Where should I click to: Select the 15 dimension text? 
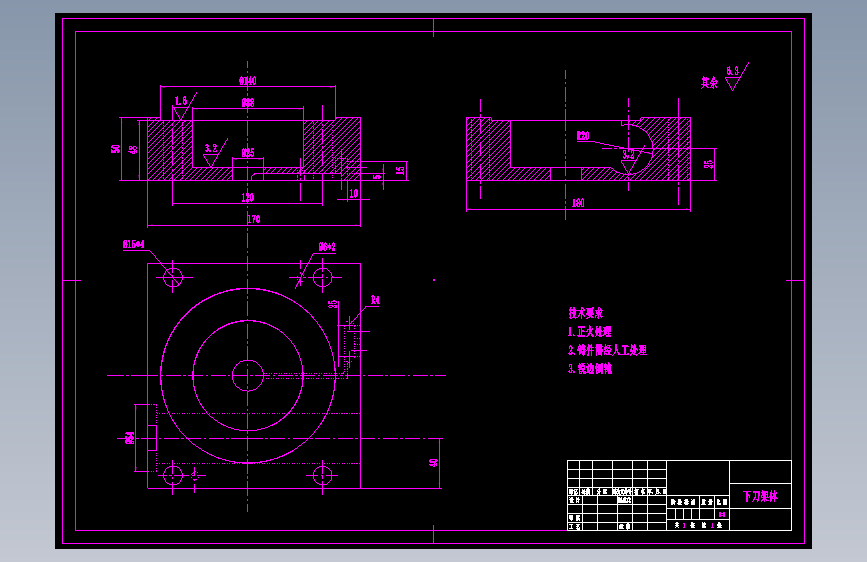[x=400, y=170]
